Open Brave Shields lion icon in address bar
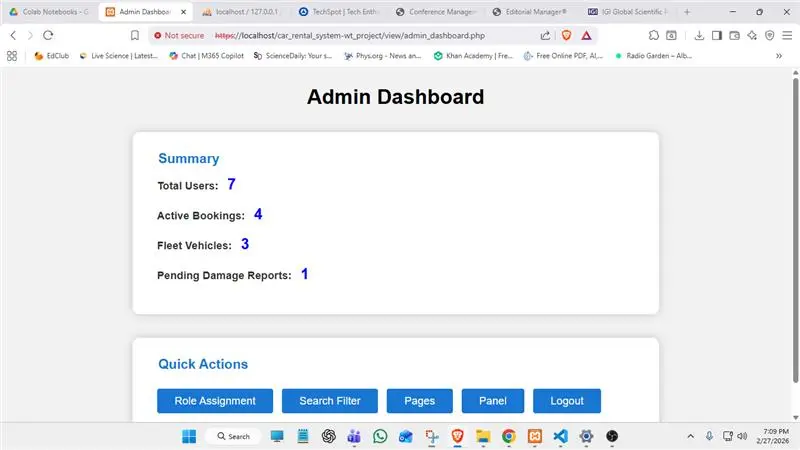The width and height of the screenshot is (800, 450). (x=569, y=35)
